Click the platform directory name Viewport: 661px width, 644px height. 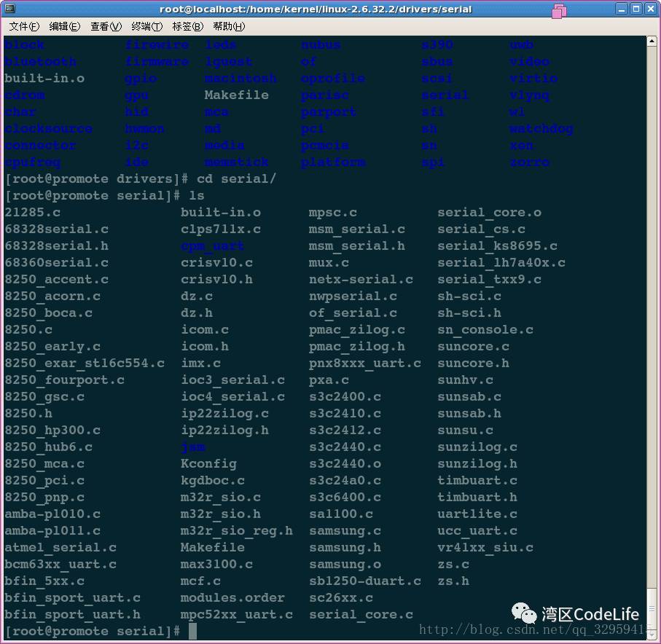point(333,162)
